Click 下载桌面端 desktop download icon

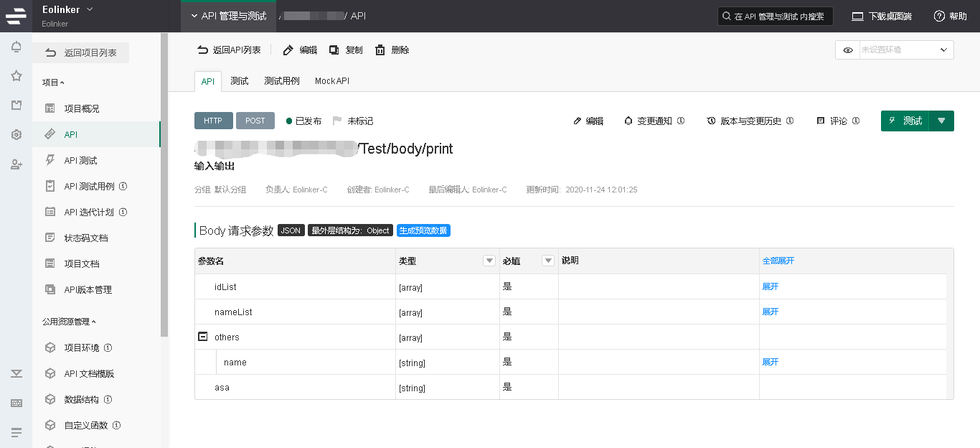[857, 17]
